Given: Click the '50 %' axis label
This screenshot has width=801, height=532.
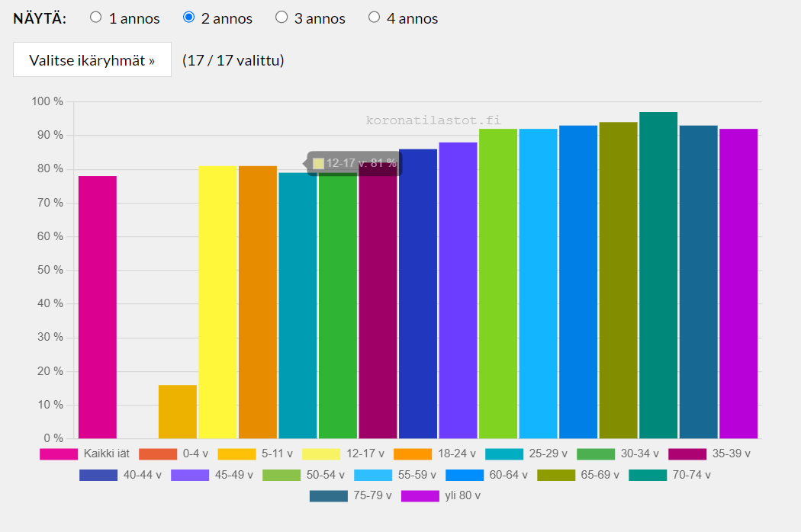Looking at the screenshot, I should [50, 270].
